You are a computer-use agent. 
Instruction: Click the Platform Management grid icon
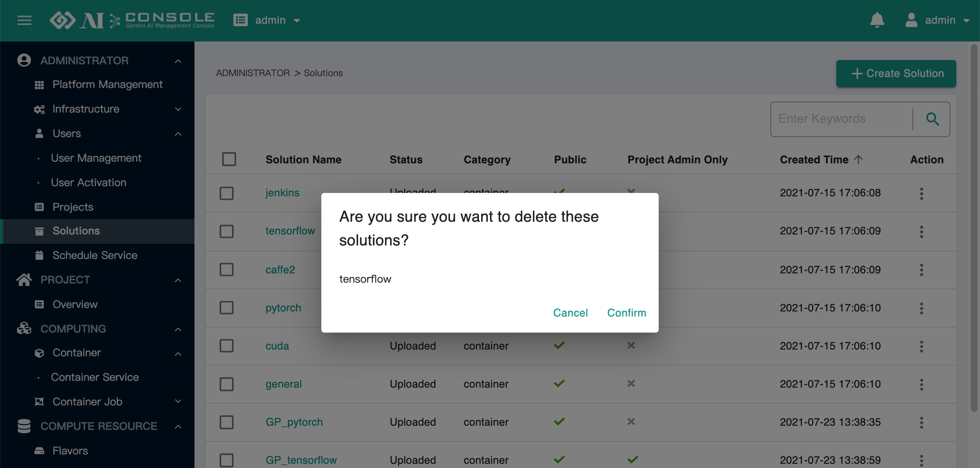coord(39,85)
